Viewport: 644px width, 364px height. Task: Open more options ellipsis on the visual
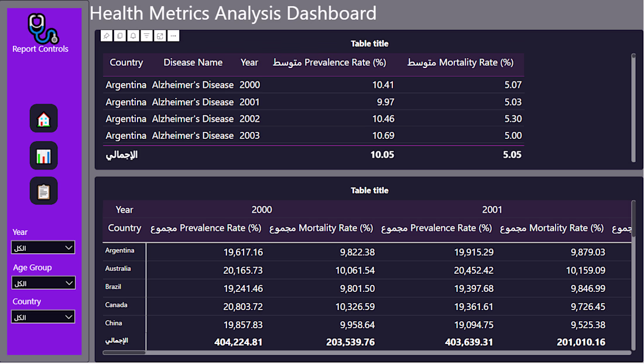(x=173, y=36)
